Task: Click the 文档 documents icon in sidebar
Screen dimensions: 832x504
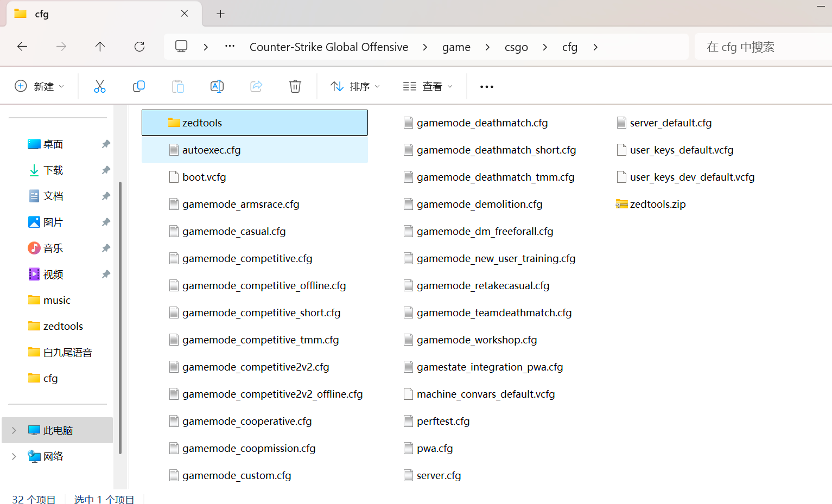Action: pyautogui.click(x=34, y=196)
